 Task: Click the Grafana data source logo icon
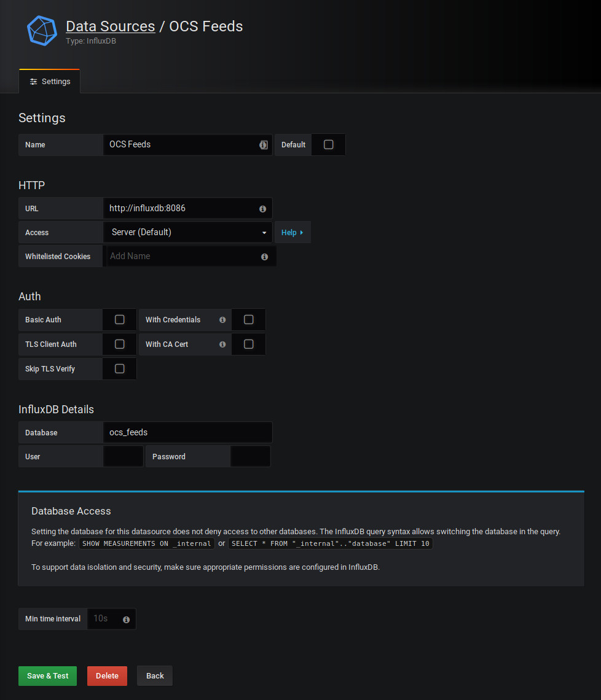(42, 31)
